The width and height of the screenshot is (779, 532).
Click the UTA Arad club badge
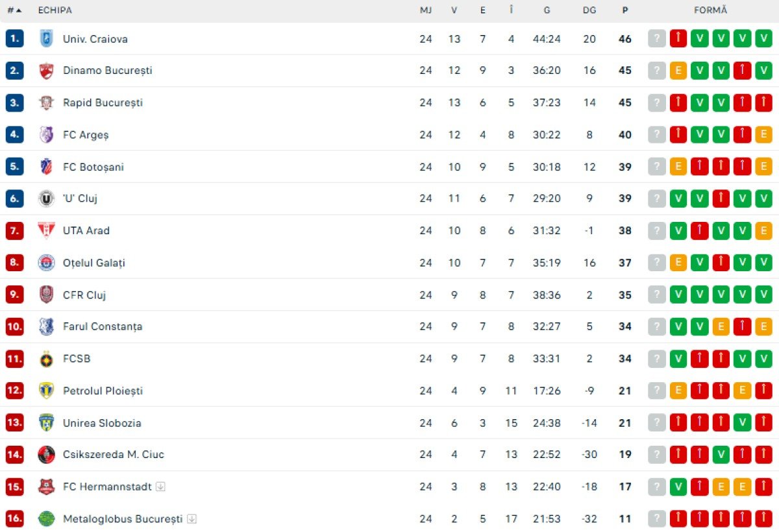pos(45,230)
